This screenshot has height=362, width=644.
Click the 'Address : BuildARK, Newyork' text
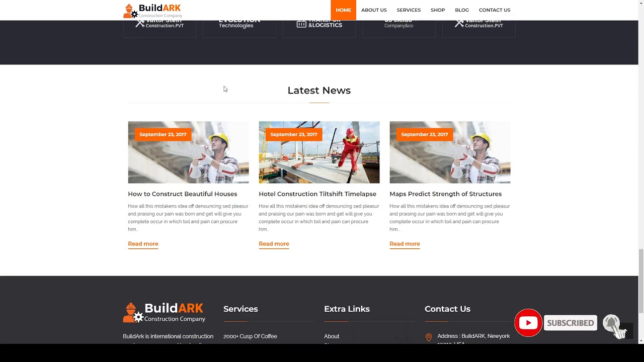[473, 336]
